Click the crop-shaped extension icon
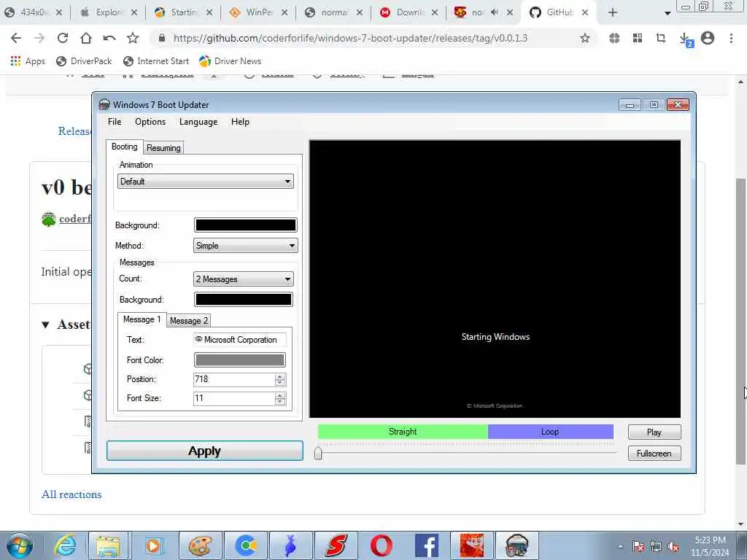Viewport: 747px width, 560px height. [x=661, y=38]
